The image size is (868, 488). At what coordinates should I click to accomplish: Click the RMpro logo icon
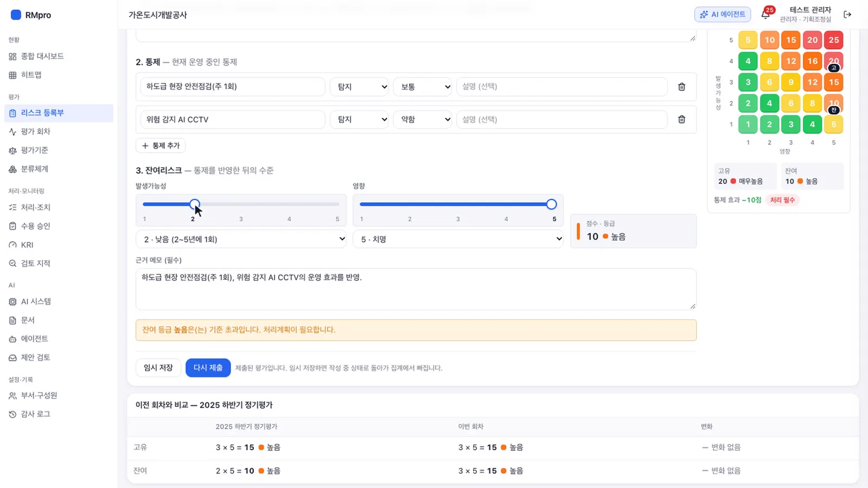(16, 15)
